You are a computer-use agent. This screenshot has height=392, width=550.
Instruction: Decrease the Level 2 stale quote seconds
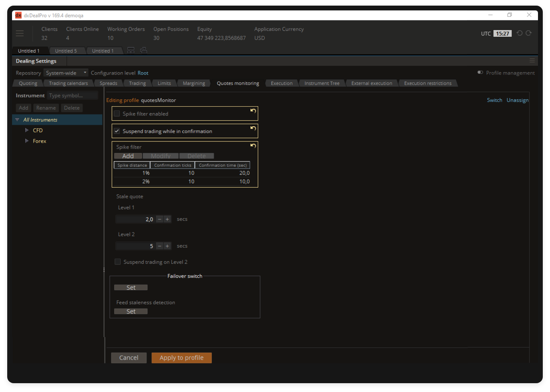[160, 246]
